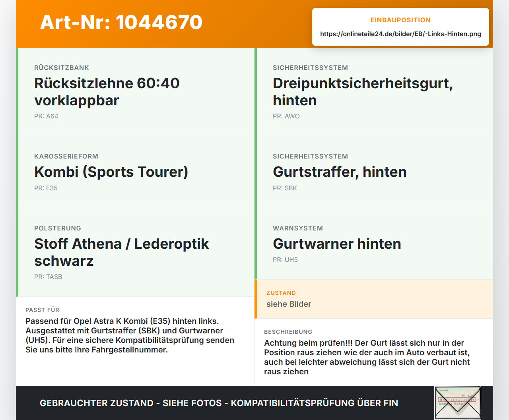Open the Einbauposition image URL link
509x420 pixels.
coord(400,34)
